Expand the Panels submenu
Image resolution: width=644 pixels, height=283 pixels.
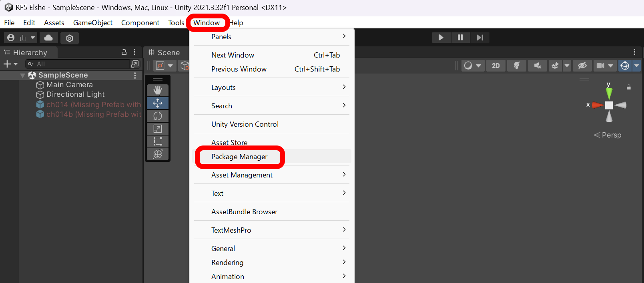point(272,37)
